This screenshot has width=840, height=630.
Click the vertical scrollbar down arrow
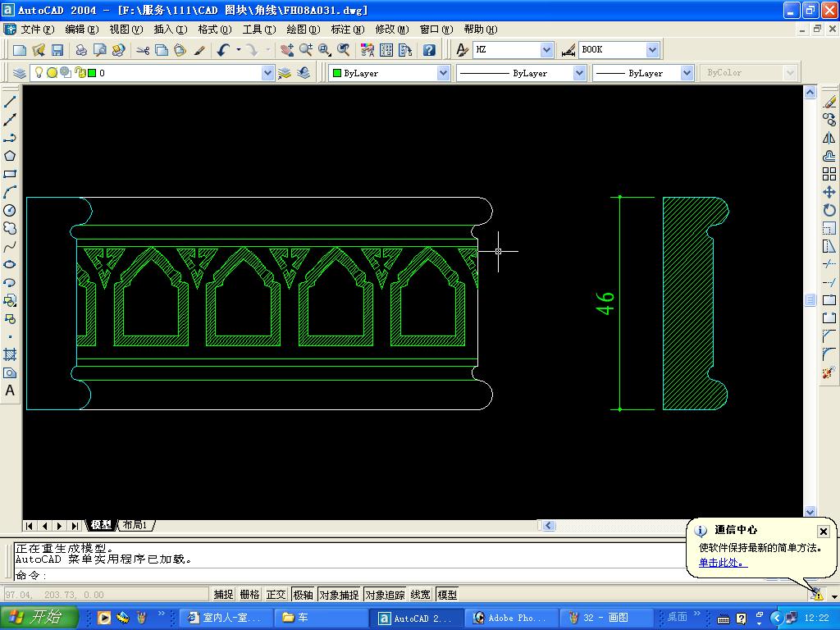[810, 512]
